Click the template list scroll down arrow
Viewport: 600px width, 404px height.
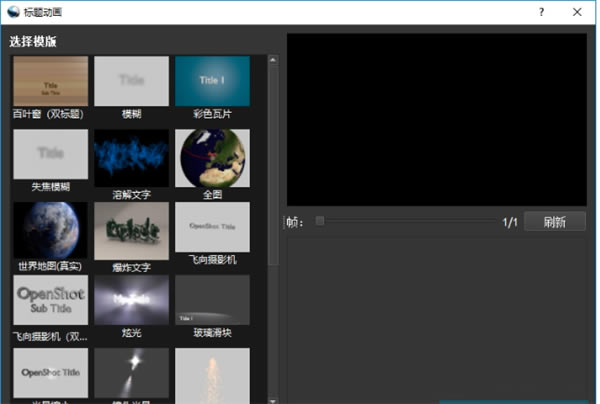pos(273,398)
